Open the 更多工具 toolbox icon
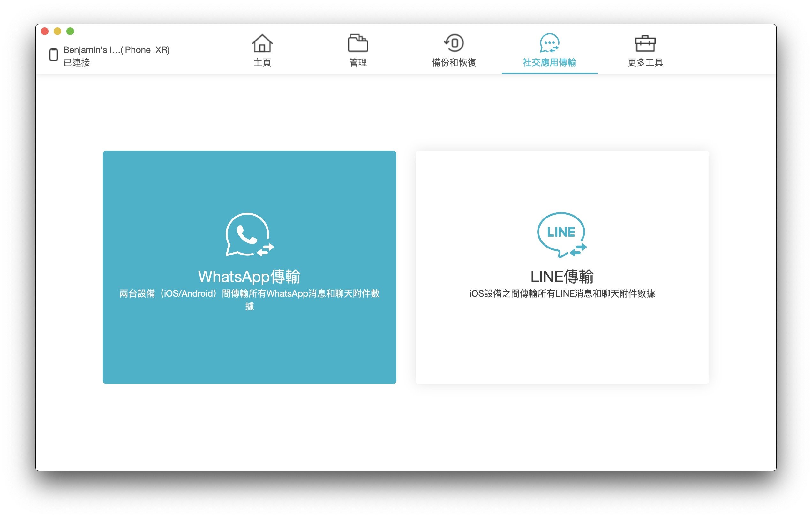This screenshot has height=518, width=812. click(x=645, y=43)
